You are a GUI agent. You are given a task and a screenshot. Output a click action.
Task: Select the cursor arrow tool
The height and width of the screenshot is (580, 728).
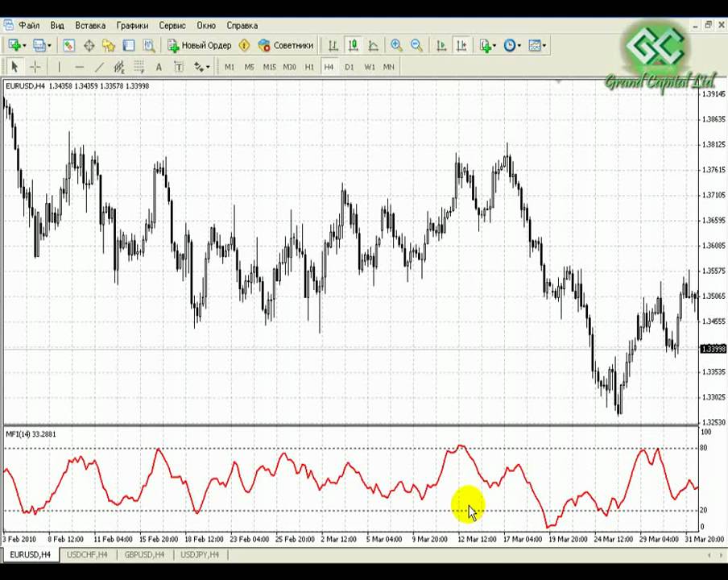click(14, 67)
